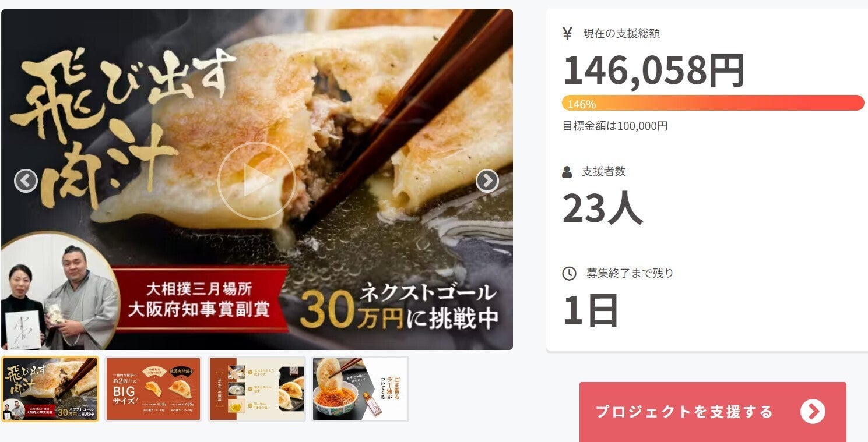Open the BIGサイズ comparison thumbnail
This screenshot has height=442, width=868.
click(x=153, y=389)
